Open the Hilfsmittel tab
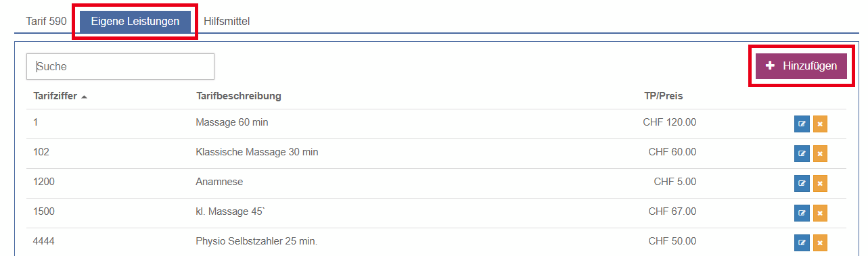The width and height of the screenshot is (868, 256). [x=227, y=21]
